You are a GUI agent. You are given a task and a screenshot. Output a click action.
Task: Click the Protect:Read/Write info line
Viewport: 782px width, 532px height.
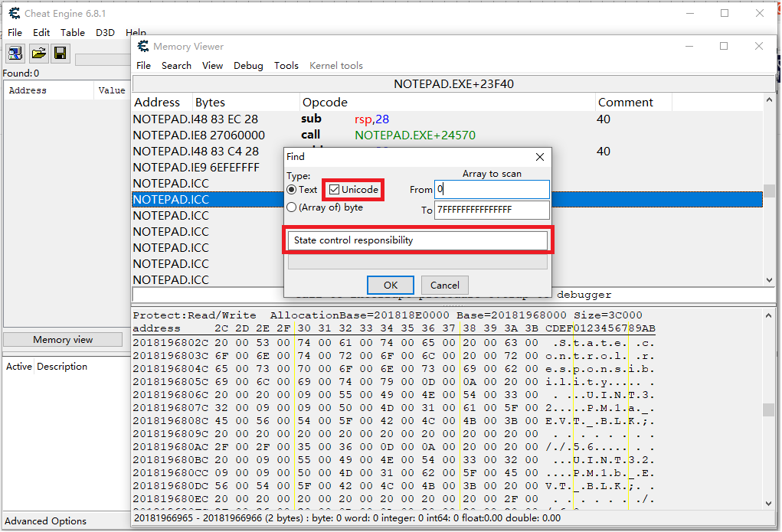tap(388, 315)
